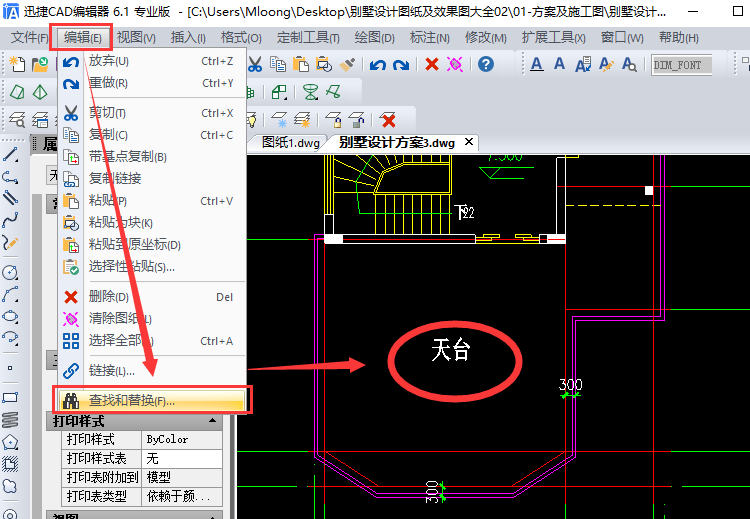
Task: Click the Copy icon in top toolbar
Action: (278, 64)
